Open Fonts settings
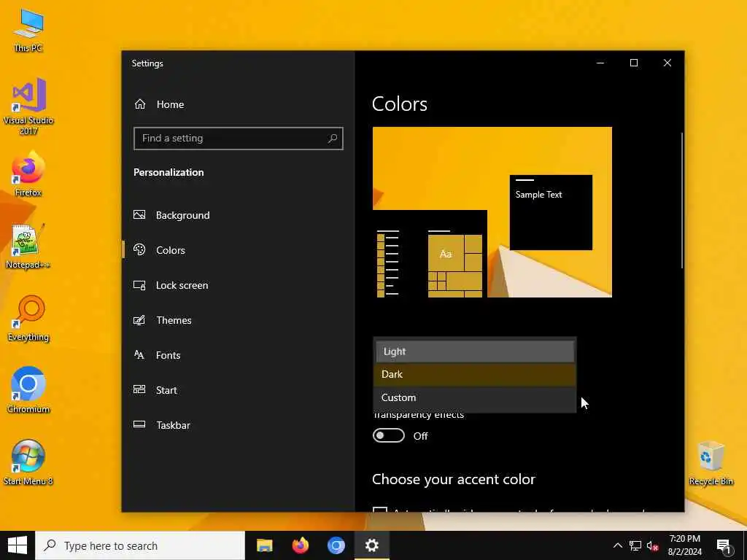The height and width of the screenshot is (560, 747). (157, 355)
